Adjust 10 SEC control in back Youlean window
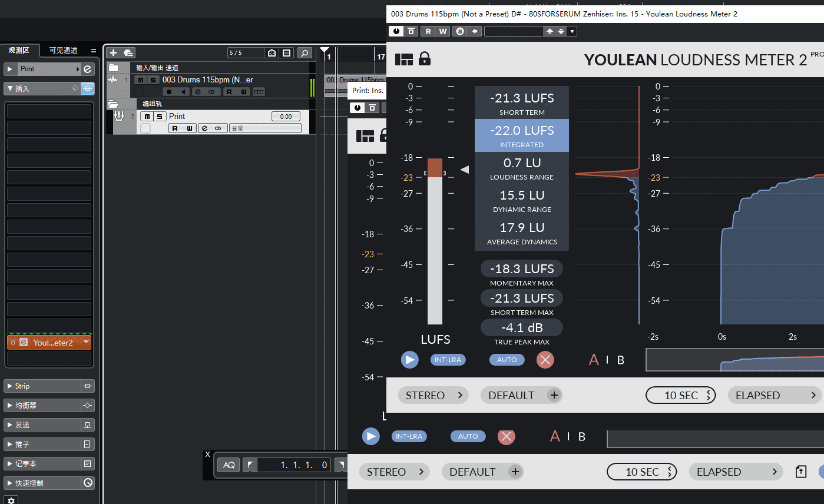 point(642,472)
